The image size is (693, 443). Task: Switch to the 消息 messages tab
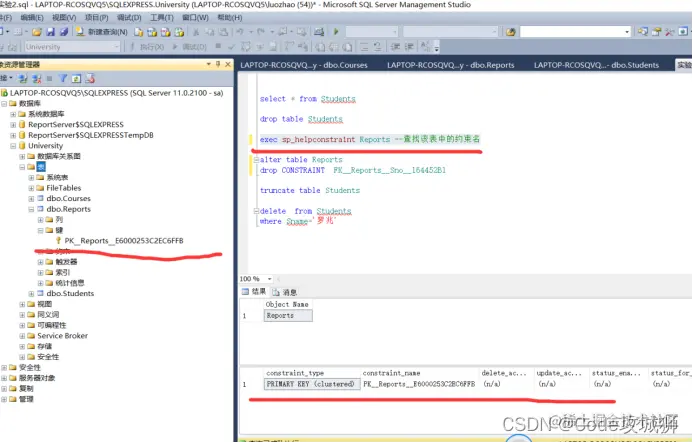pos(284,292)
